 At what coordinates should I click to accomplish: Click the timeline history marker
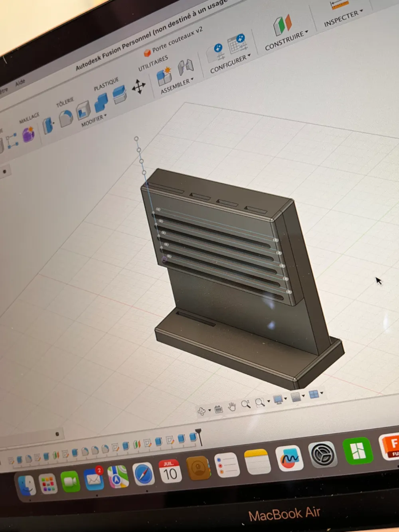tap(199, 437)
